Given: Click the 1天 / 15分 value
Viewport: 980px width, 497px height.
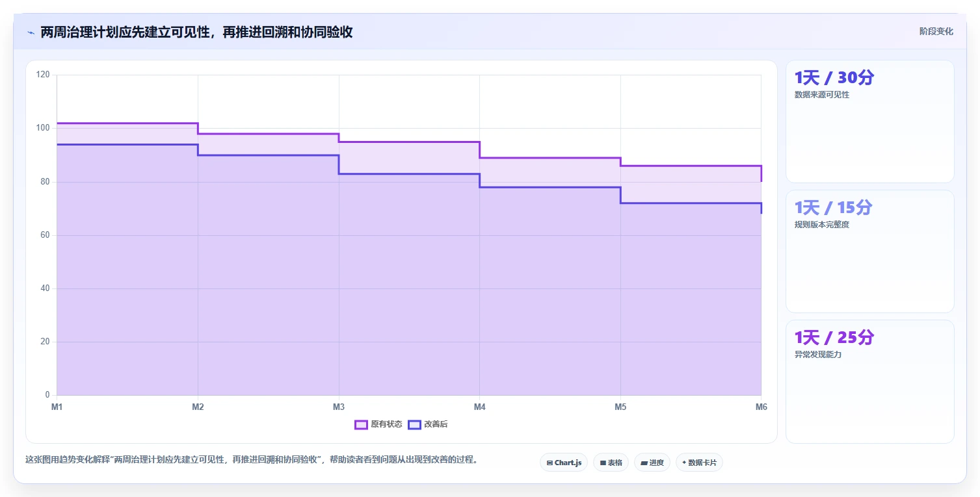Looking at the screenshot, I should (x=834, y=208).
